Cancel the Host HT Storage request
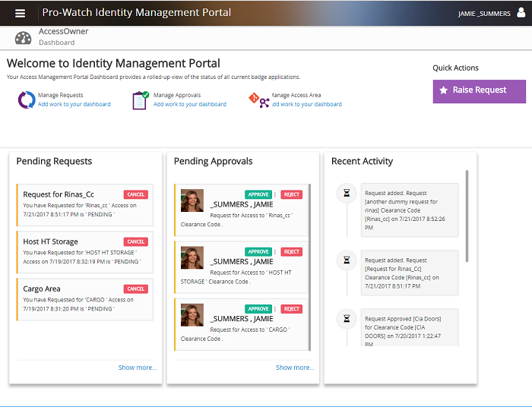 pyautogui.click(x=136, y=241)
